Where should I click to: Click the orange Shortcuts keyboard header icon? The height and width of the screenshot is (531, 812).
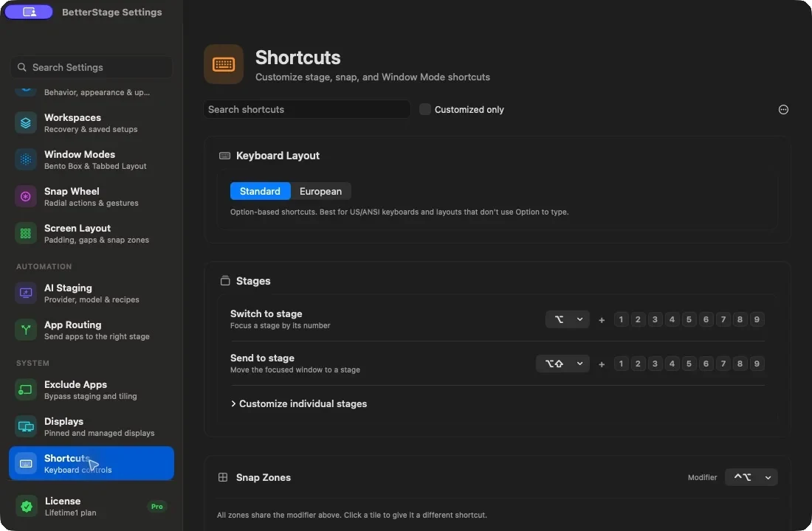224,64
